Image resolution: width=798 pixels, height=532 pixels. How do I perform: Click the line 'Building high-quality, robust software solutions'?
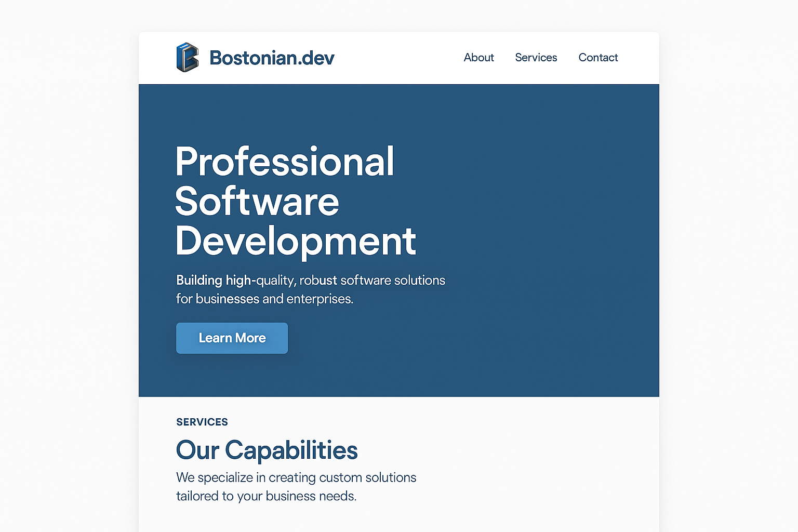[x=311, y=281]
